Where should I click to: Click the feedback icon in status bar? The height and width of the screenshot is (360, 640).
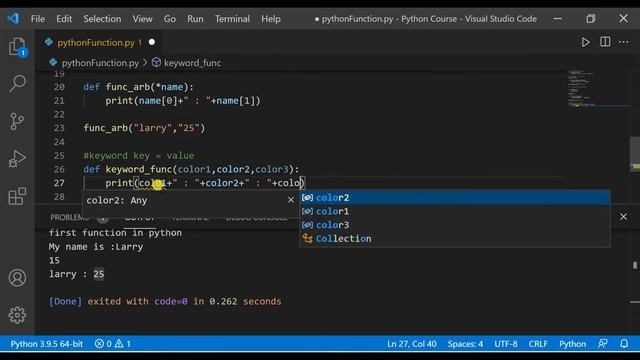pos(603,344)
